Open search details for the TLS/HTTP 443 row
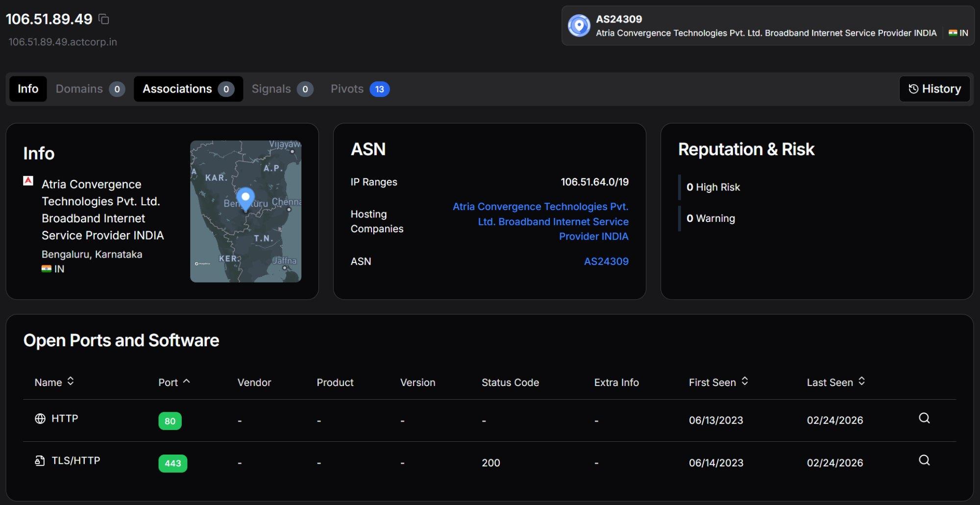Viewport: 980px width, 505px height. pos(925,460)
